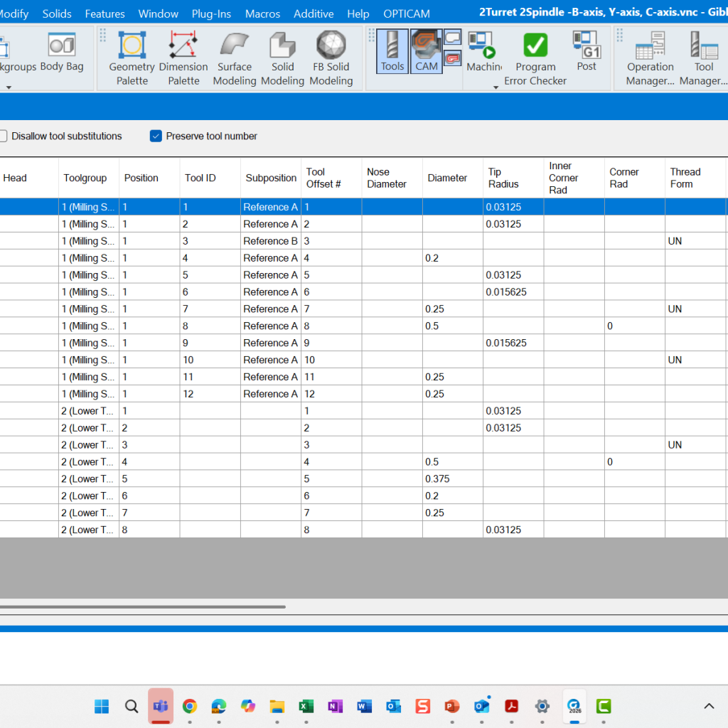The height and width of the screenshot is (728, 728).
Task: Click the Diameter column header
Action: coord(447,178)
